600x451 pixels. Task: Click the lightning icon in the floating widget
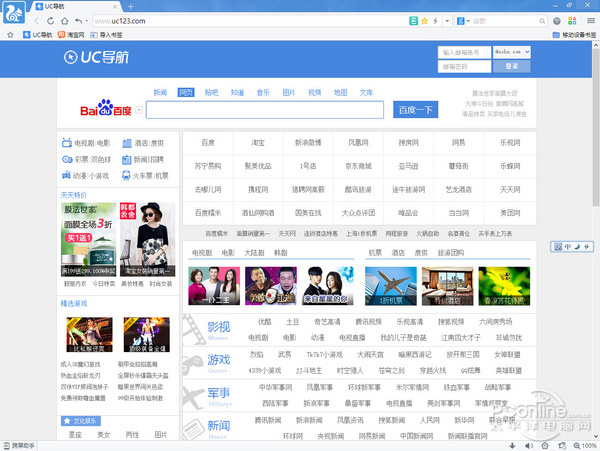pyautogui.click(x=587, y=247)
